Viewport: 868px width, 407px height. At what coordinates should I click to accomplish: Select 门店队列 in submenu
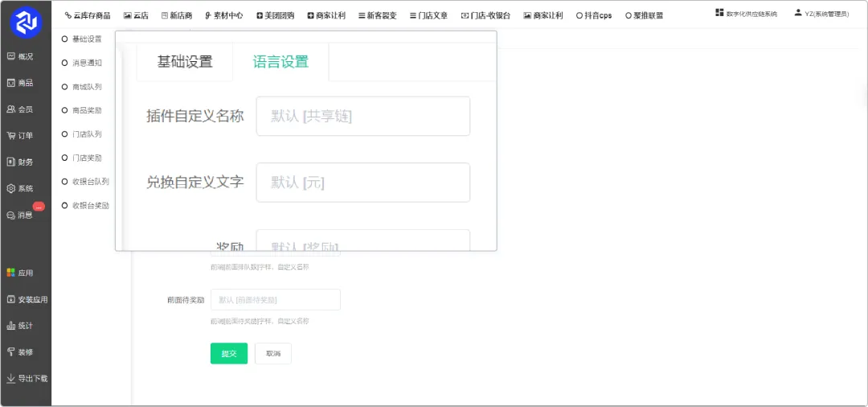82,134
